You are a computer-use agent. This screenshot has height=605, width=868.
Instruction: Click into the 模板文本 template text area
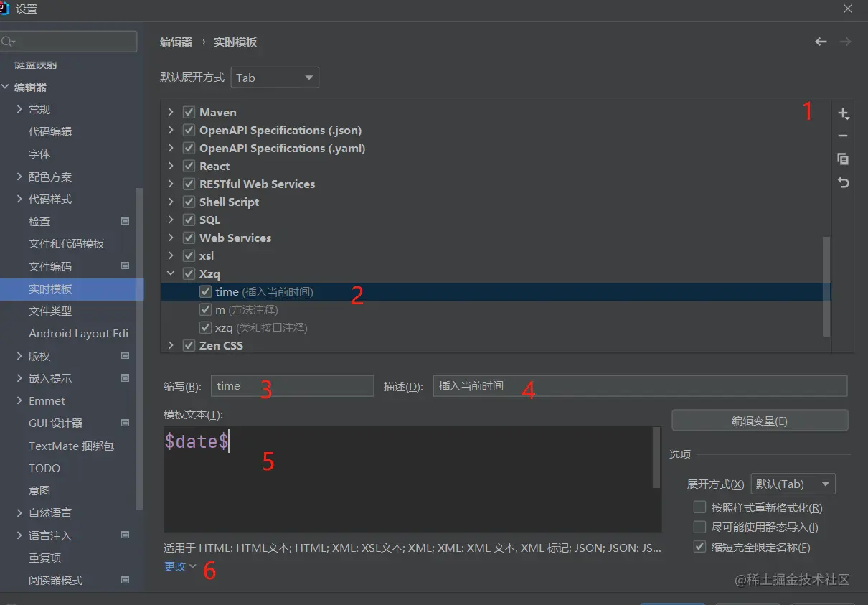tap(407, 479)
